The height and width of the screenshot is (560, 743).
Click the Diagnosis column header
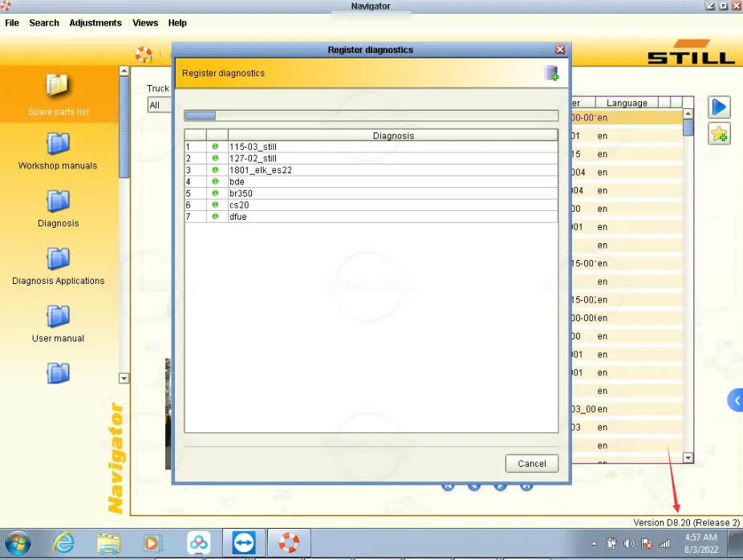tap(393, 136)
